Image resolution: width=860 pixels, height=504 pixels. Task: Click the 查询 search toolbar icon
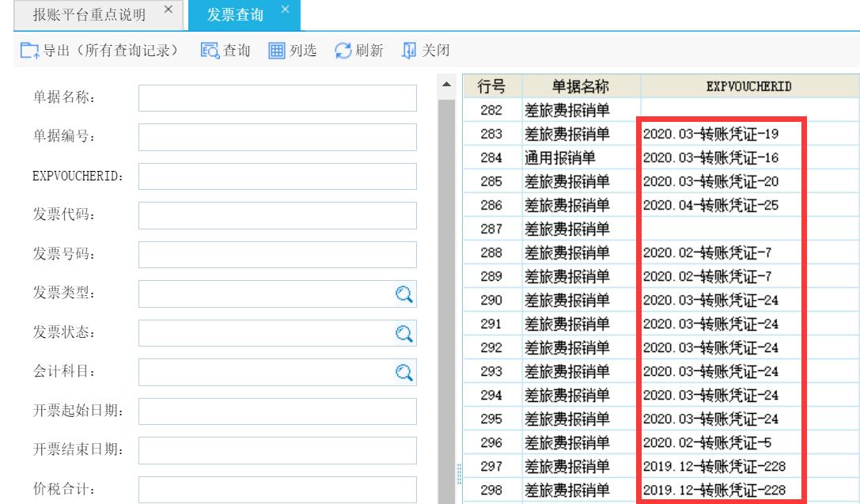(x=210, y=51)
